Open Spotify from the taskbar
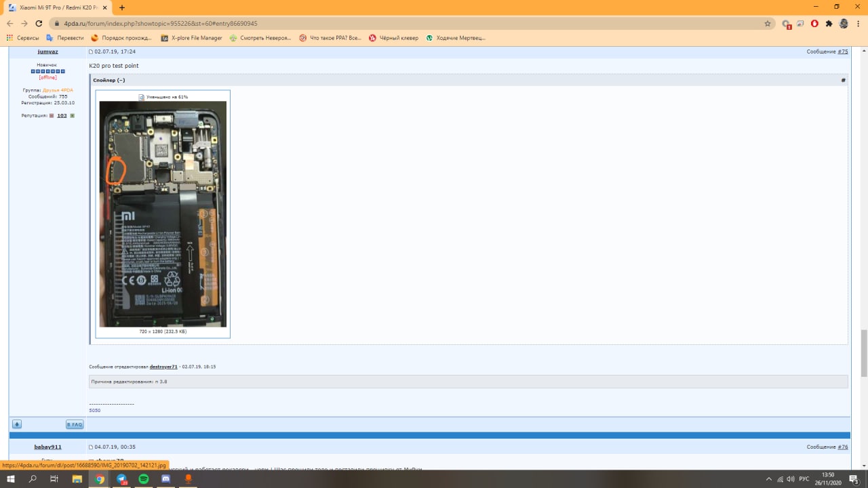This screenshot has height=488, width=868. (144, 479)
